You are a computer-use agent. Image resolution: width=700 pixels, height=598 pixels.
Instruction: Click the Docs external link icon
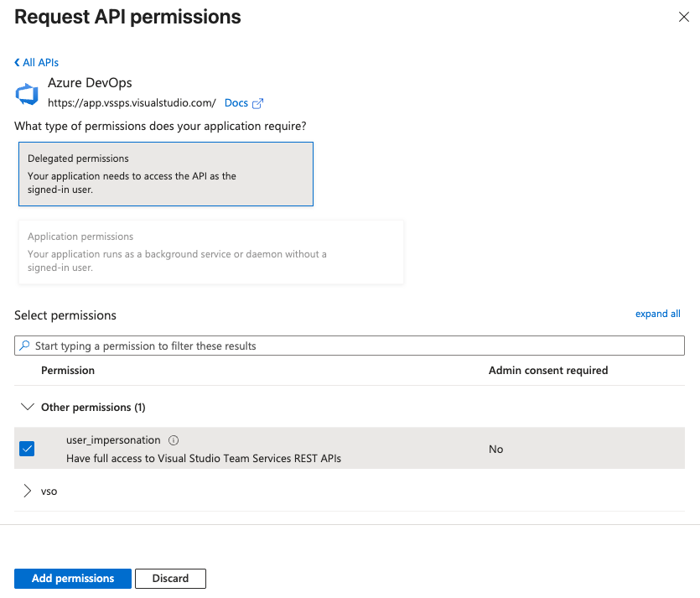pyautogui.click(x=257, y=104)
